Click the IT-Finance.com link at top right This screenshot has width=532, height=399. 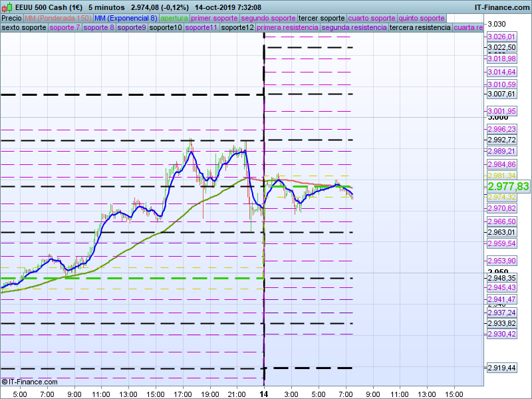pyautogui.click(x=501, y=7)
